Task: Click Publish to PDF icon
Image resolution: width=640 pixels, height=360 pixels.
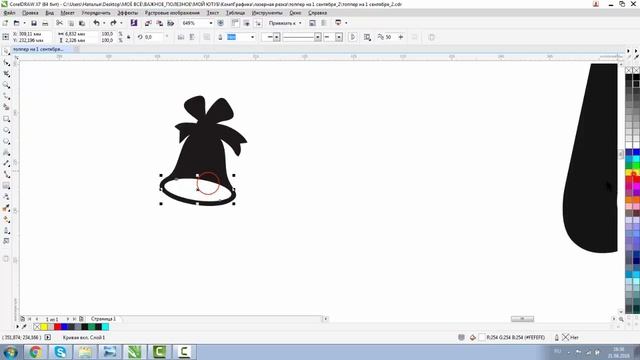Action: pyautogui.click(x=171, y=23)
